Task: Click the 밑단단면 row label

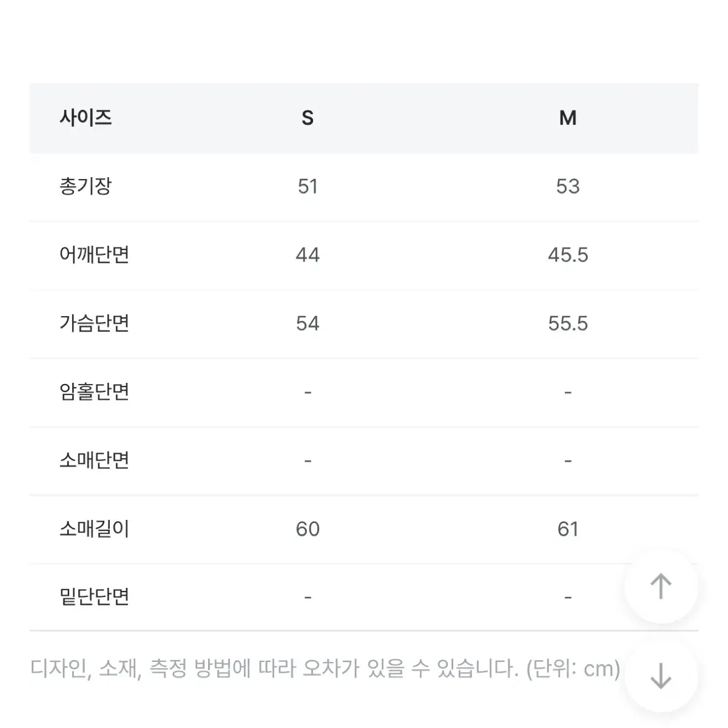Action: click(x=95, y=597)
